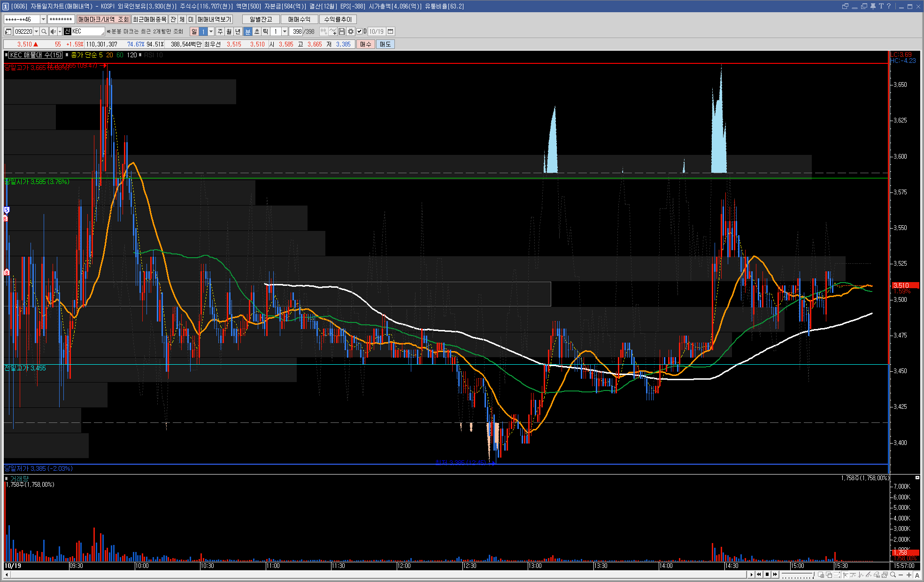This screenshot has width=924, height=582.
Task: Open the 매매수익 tab
Action: click(x=299, y=19)
